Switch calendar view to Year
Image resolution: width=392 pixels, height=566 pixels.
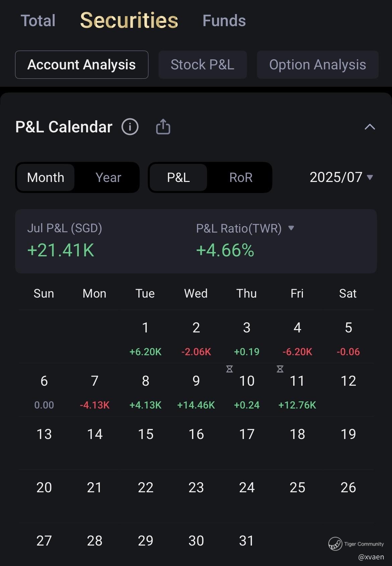[x=108, y=177]
